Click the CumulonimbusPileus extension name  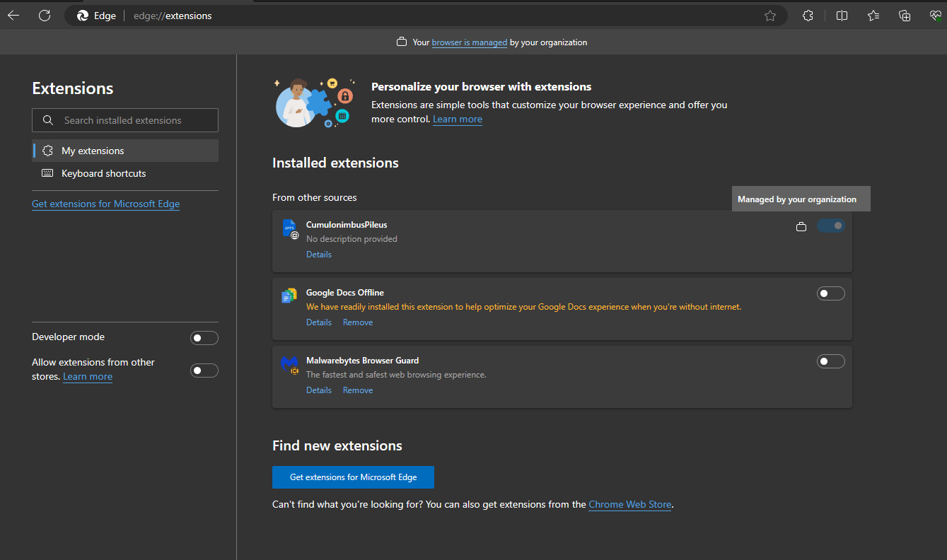point(347,225)
